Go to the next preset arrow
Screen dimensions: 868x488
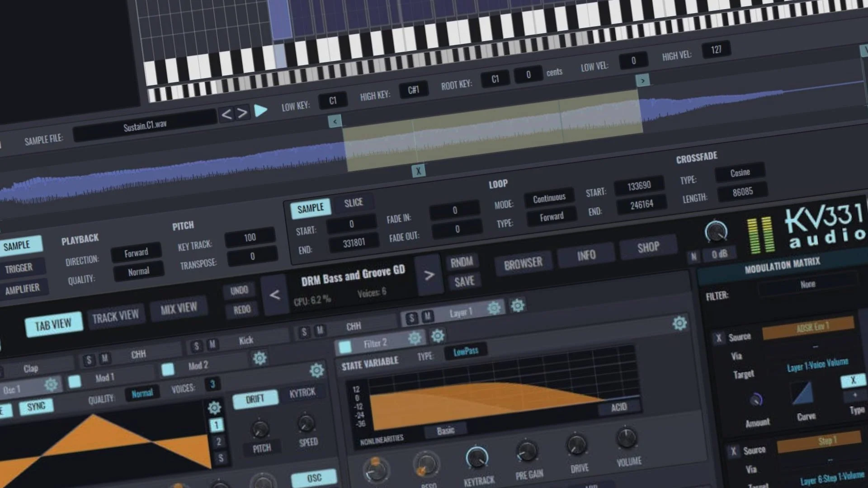pos(429,275)
